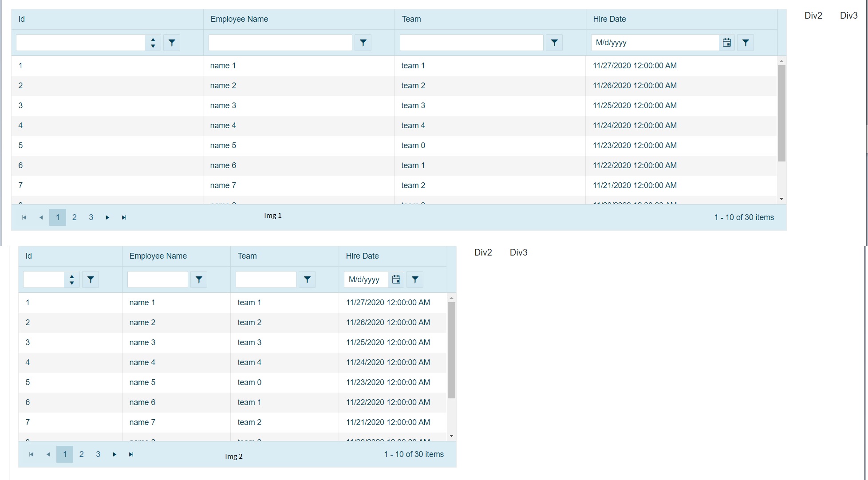This screenshot has height=480, width=868.
Task: Select page 3 in bottom grid pager
Action: tap(98, 454)
